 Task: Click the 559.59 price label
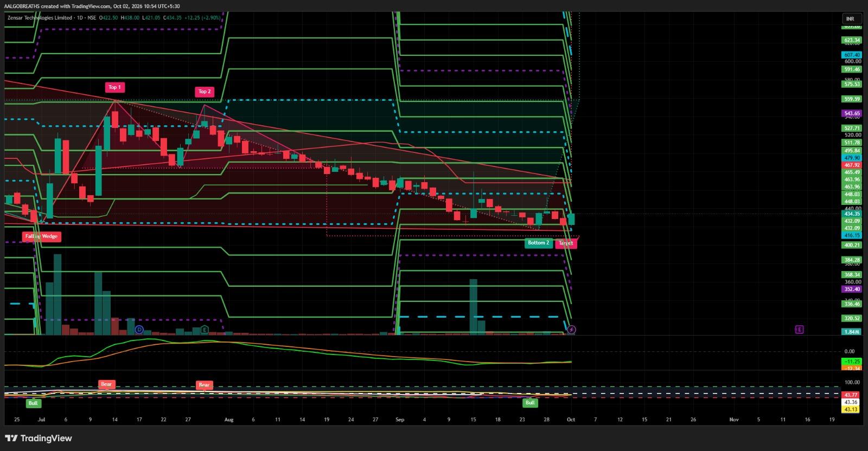pyautogui.click(x=852, y=99)
